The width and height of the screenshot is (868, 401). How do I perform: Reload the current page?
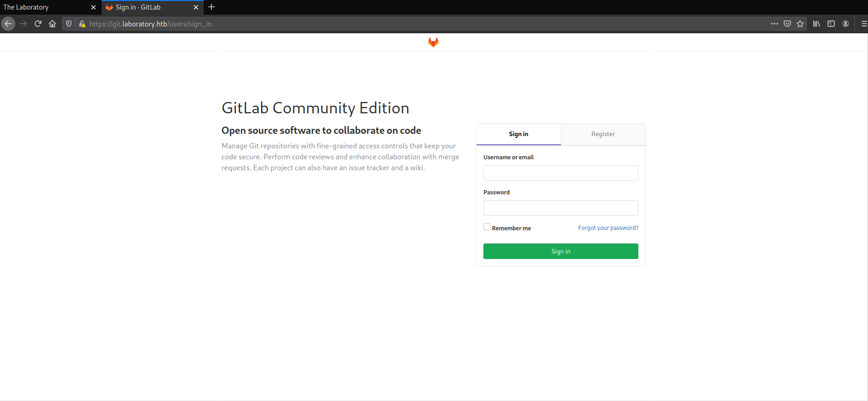pos(38,24)
